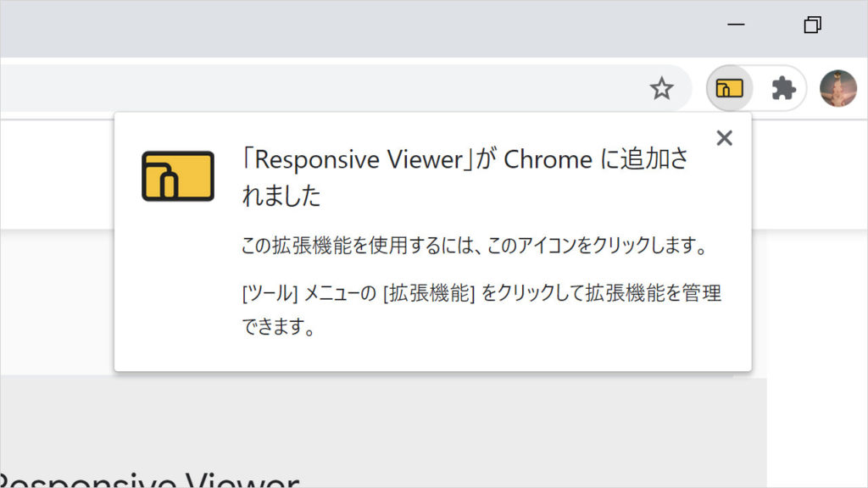Image resolution: width=868 pixels, height=488 pixels.
Task: Click the toolbar area left of the star icon
Action: (x=593, y=87)
